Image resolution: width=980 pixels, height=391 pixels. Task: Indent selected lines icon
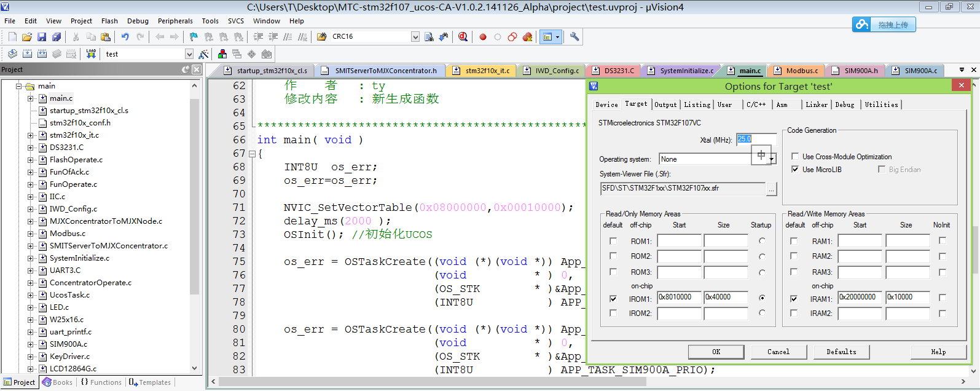[x=258, y=37]
